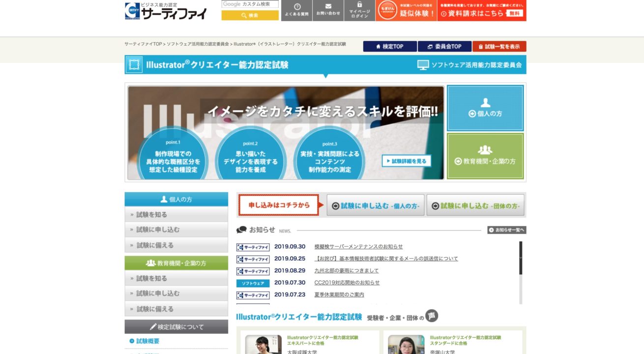Click the サーティファイ logo in header
644x354 pixels.
point(166,11)
